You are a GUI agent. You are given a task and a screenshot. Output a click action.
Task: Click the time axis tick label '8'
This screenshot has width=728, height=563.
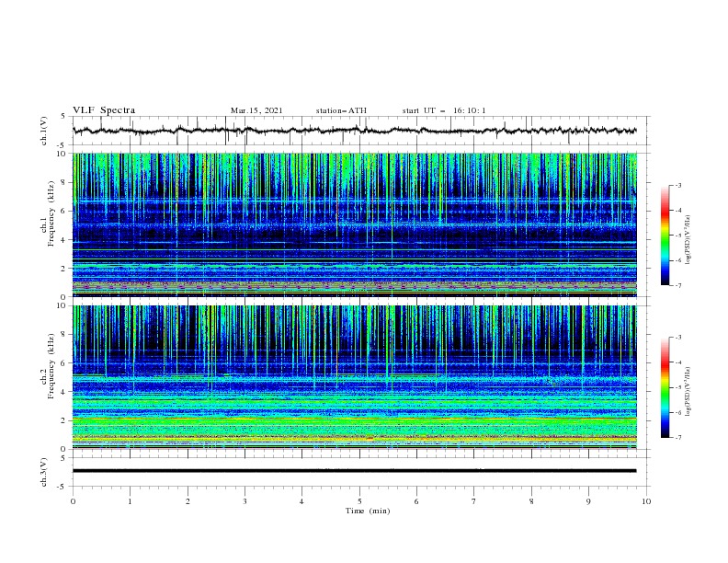pyautogui.click(x=531, y=501)
